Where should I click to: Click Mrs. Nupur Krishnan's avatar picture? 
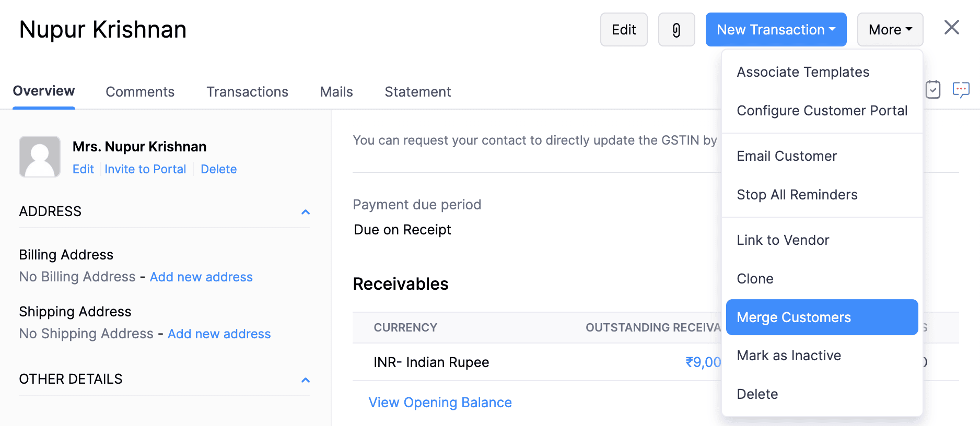[x=40, y=157]
